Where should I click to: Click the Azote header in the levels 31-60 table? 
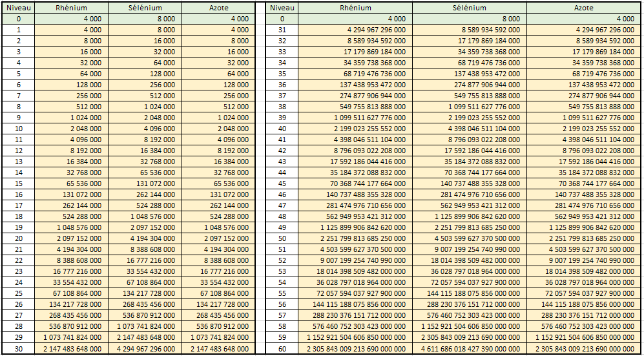click(583, 8)
